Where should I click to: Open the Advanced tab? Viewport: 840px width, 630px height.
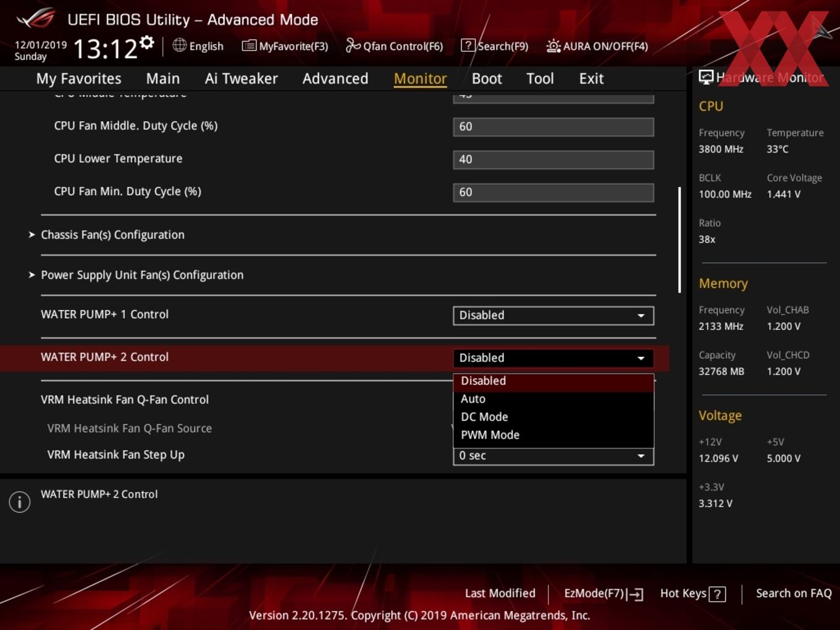coord(335,78)
